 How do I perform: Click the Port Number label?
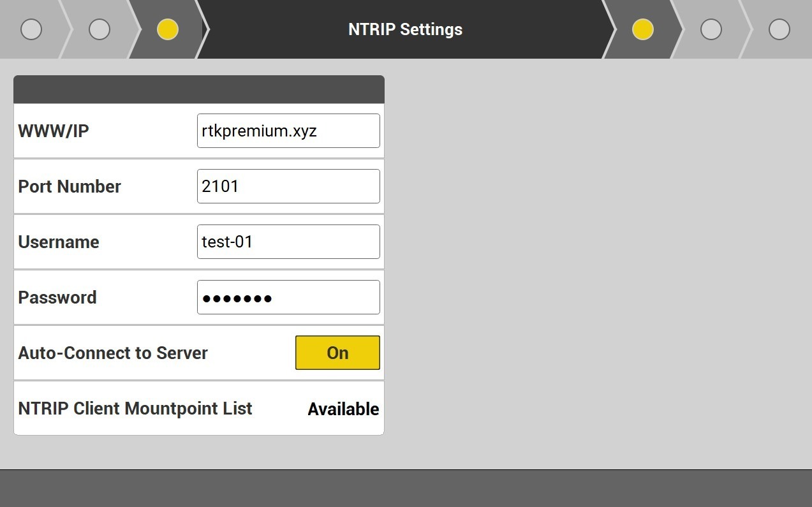point(70,187)
